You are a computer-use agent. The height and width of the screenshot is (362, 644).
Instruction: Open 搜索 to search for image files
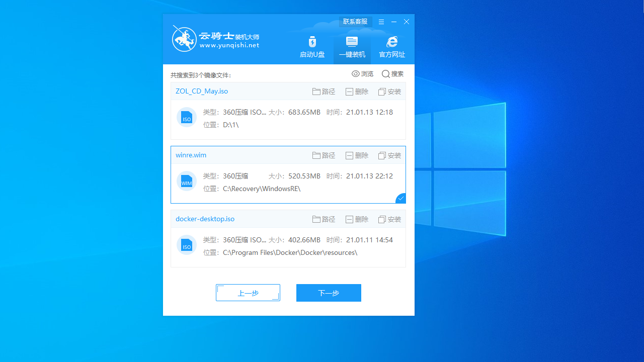(392, 73)
